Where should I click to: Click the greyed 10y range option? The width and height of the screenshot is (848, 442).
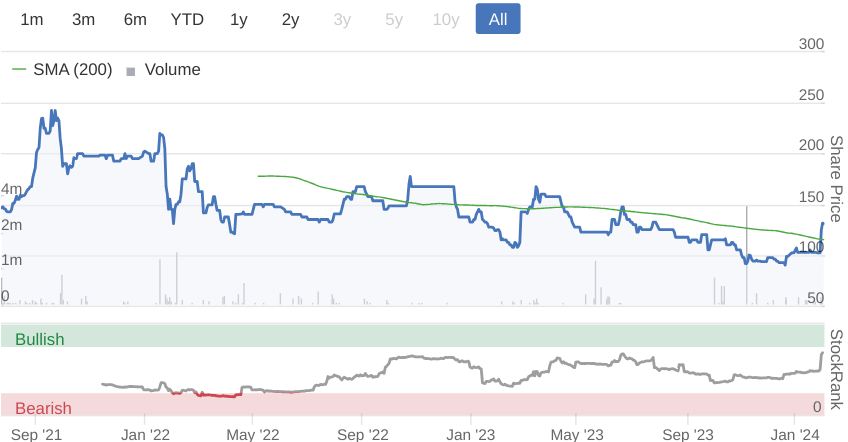446,19
